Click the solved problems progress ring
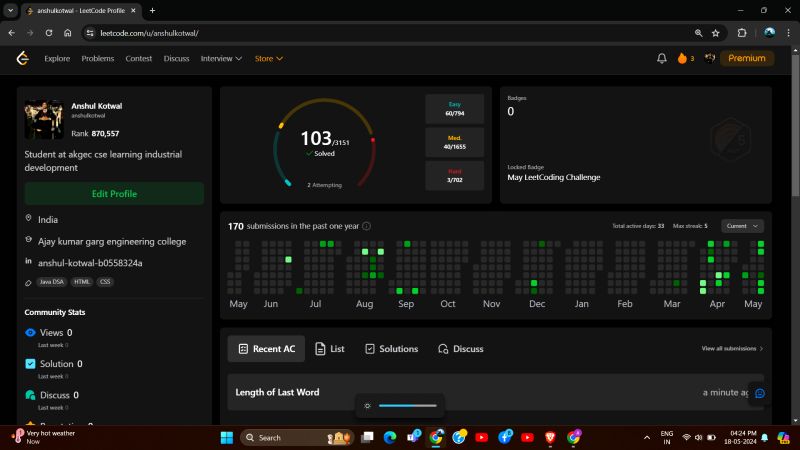 [x=324, y=144]
